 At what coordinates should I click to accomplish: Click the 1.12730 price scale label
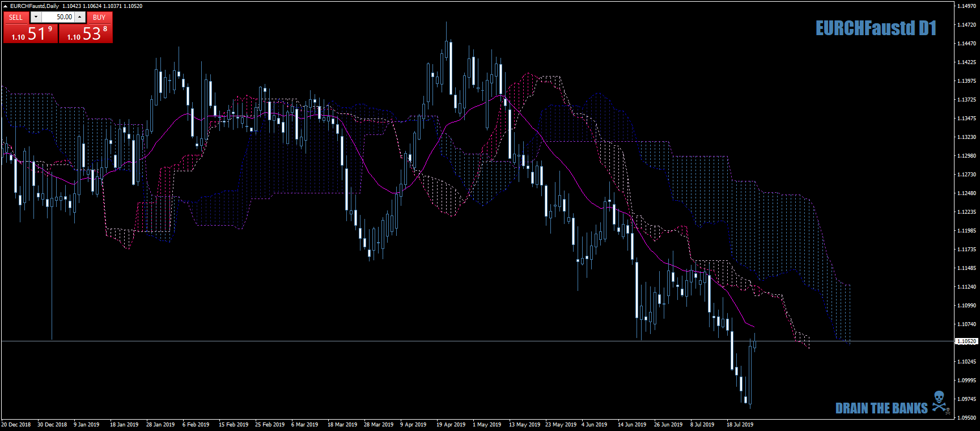tap(966, 175)
